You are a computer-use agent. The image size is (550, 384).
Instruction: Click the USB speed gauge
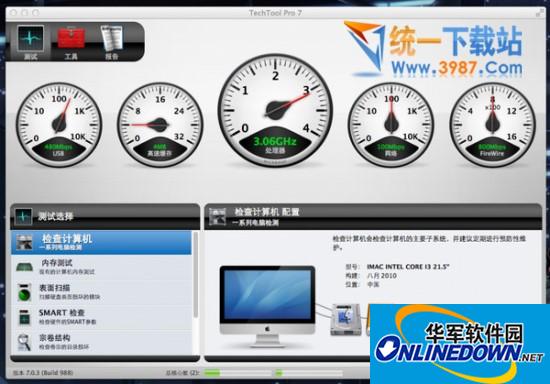coord(59,124)
